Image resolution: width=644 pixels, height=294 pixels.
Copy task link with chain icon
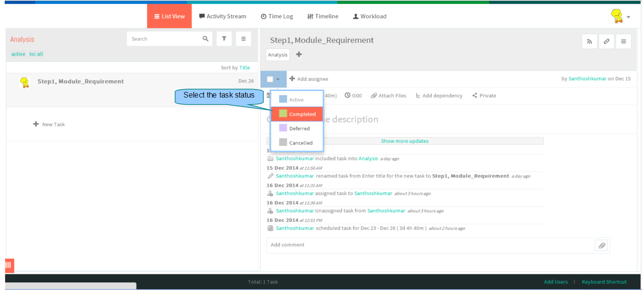click(606, 41)
